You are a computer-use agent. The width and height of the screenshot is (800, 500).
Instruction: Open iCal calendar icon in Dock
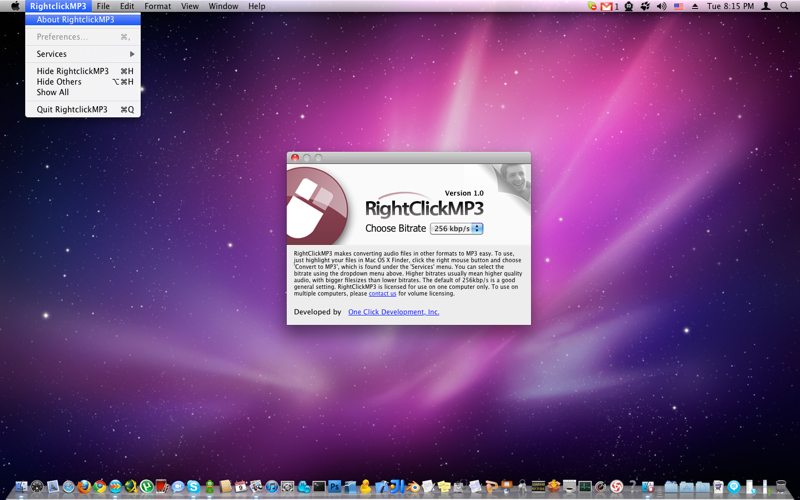click(x=240, y=487)
